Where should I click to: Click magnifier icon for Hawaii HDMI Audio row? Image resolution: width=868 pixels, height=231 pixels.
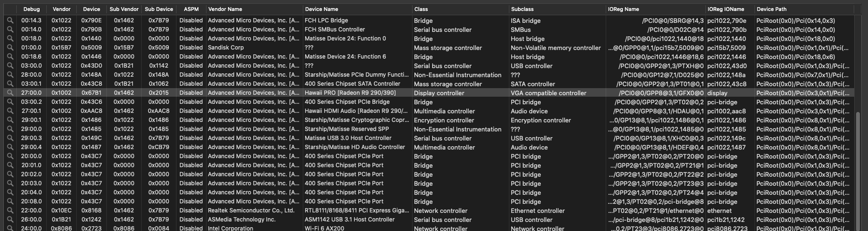coord(10,111)
